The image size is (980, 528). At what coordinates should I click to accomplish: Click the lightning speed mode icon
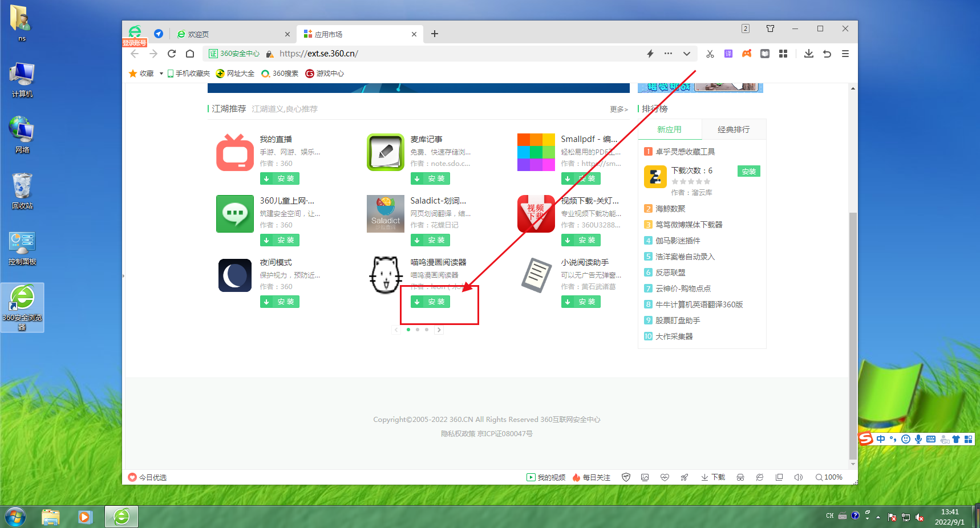click(x=650, y=54)
